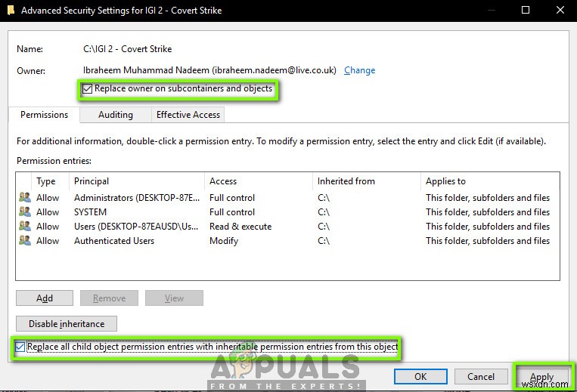Open the Auditing tab
Image resolution: width=577 pixels, height=392 pixels.
click(x=116, y=115)
